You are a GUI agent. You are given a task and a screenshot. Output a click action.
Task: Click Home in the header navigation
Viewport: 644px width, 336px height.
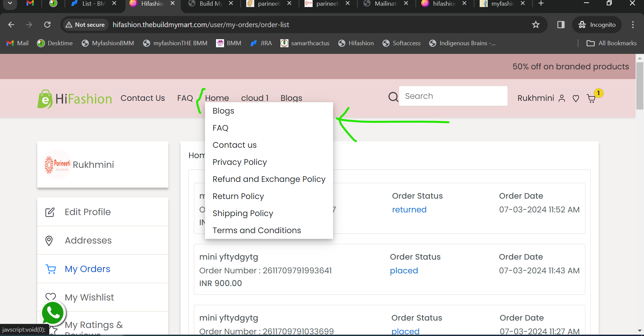(217, 98)
